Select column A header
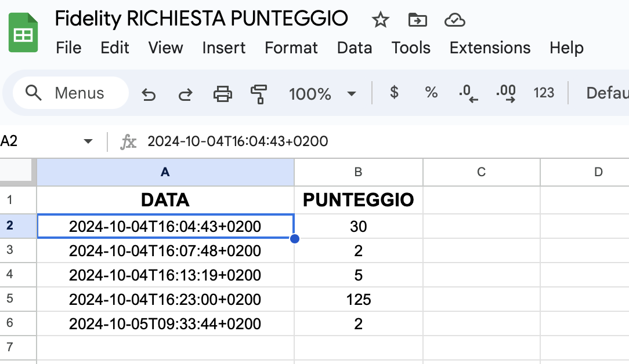 pos(165,172)
